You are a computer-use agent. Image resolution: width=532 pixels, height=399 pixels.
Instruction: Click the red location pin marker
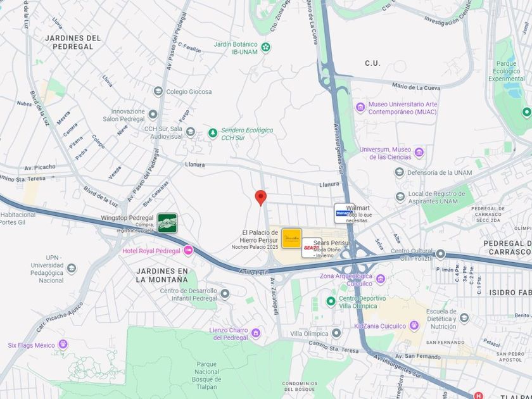[x=260, y=198]
